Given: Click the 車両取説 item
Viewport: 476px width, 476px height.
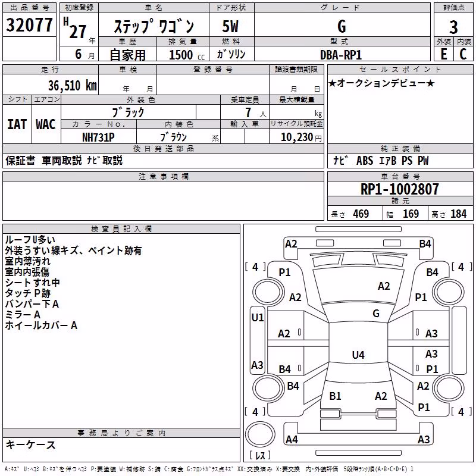Looking at the screenshot, I should pyautogui.click(x=62, y=160).
